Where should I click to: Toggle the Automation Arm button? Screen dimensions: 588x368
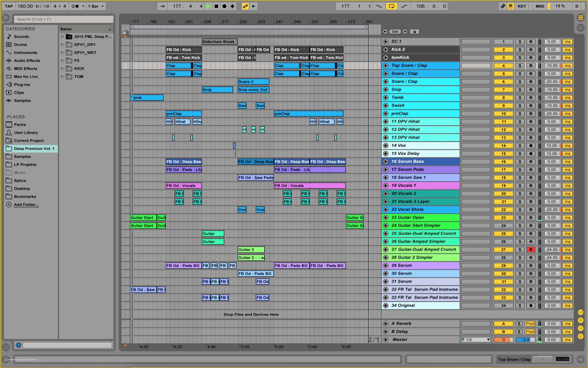tap(245, 6)
